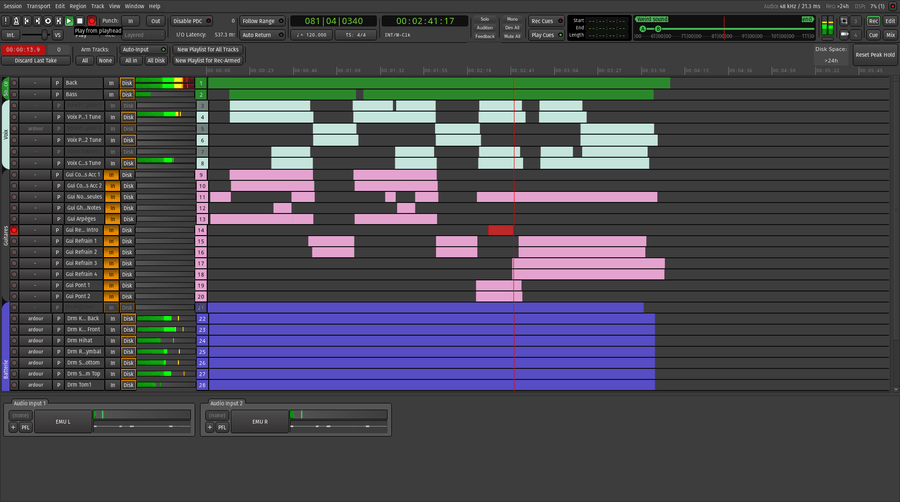Click the Mix window button
This screenshot has width=900, height=502.
coord(890,34)
